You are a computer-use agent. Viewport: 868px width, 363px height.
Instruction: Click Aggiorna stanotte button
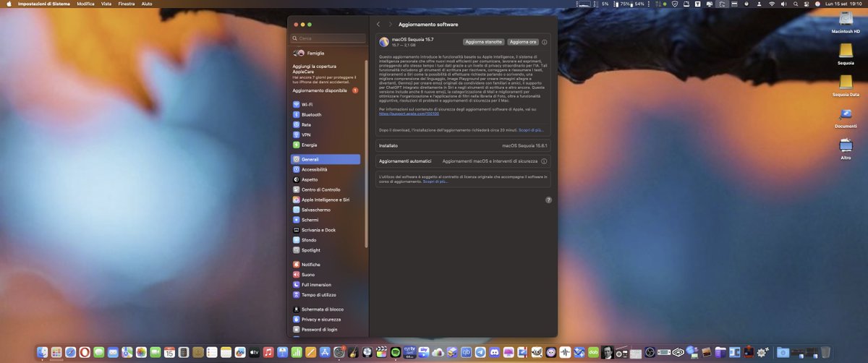483,42
